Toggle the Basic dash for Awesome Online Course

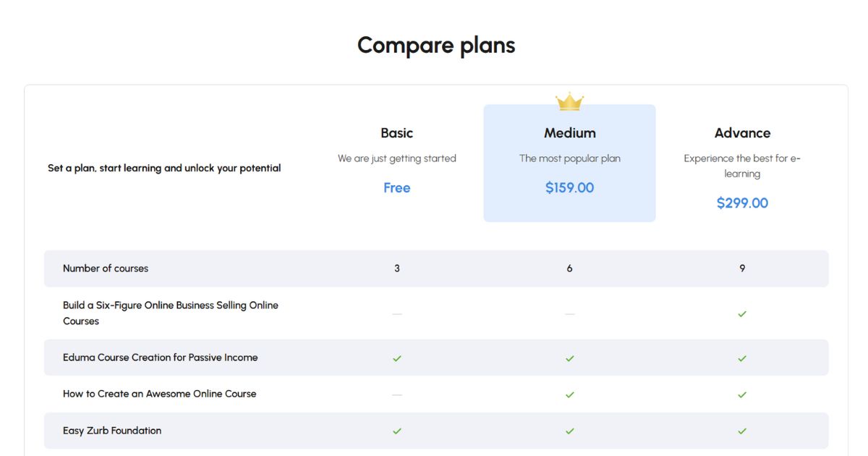pyautogui.click(x=396, y=394)
